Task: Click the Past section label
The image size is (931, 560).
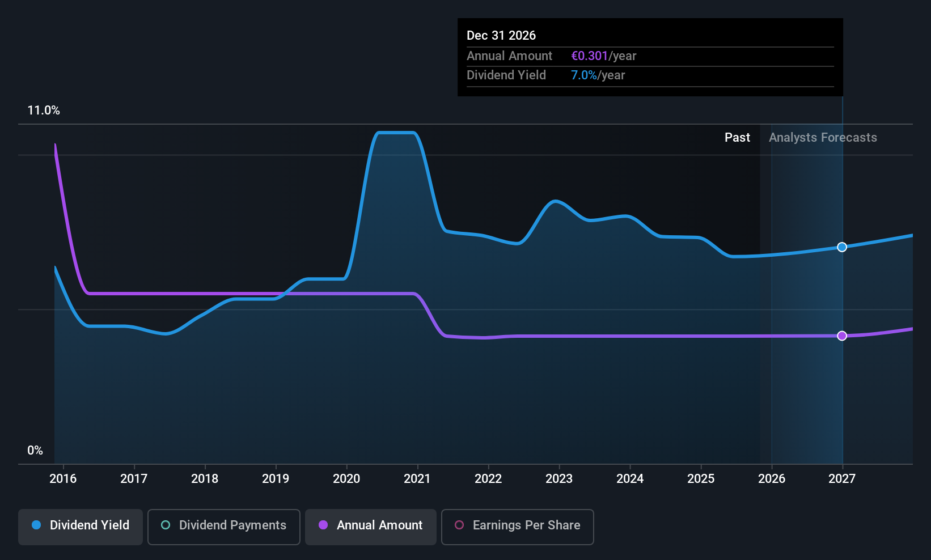Action: [737, 138]
